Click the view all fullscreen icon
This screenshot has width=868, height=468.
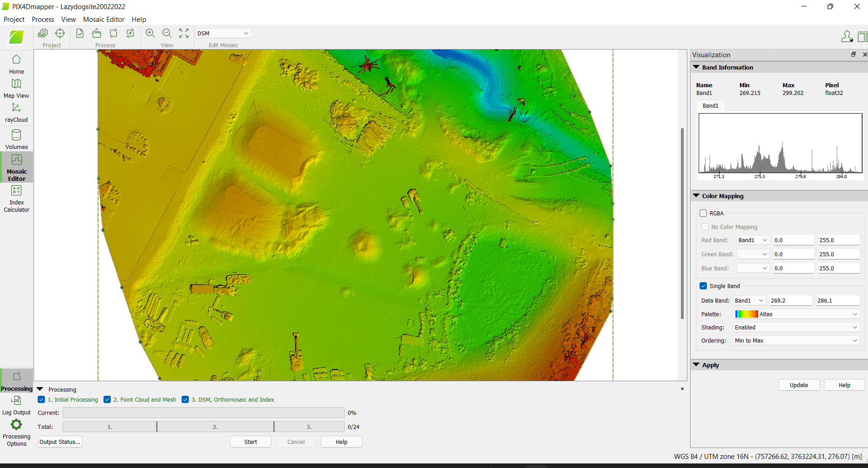point(184,33)
